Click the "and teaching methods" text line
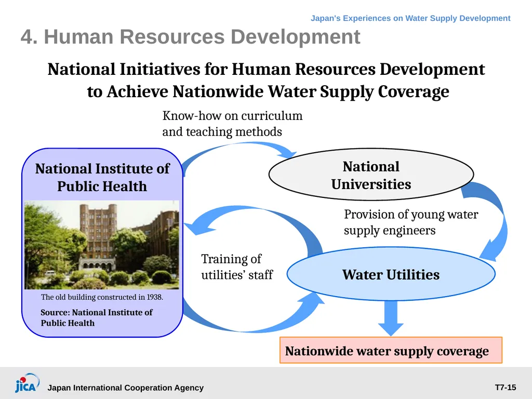The width and height of the screenshot is (532, 399). [222, 131]
